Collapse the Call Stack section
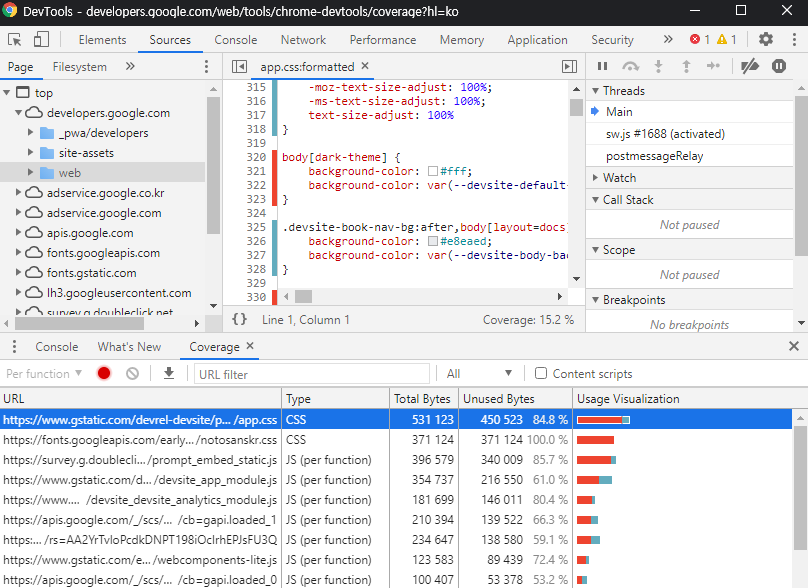808x588 pixels. click(596, 200)
